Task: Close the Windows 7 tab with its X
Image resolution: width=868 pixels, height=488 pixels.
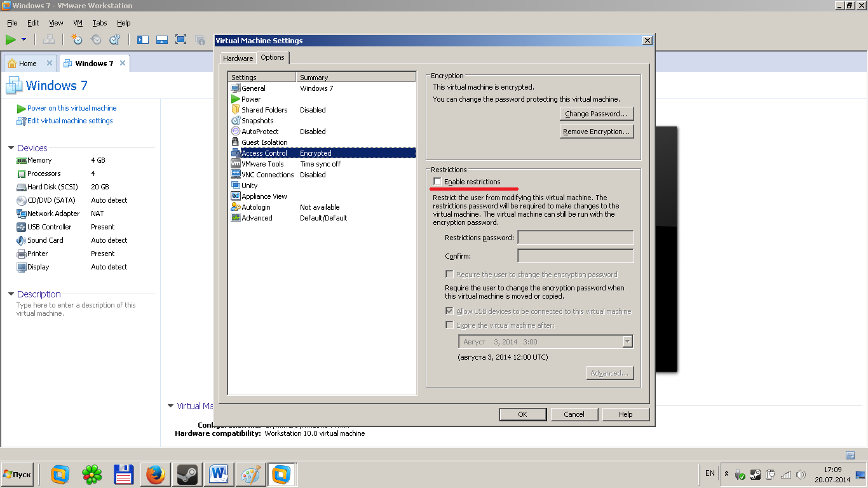Action: click(123, 63)
